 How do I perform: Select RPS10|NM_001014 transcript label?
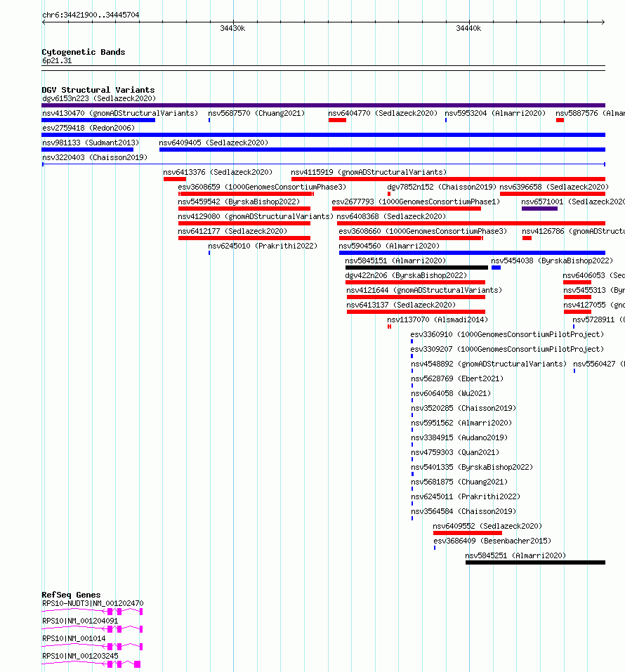point(73,638)
